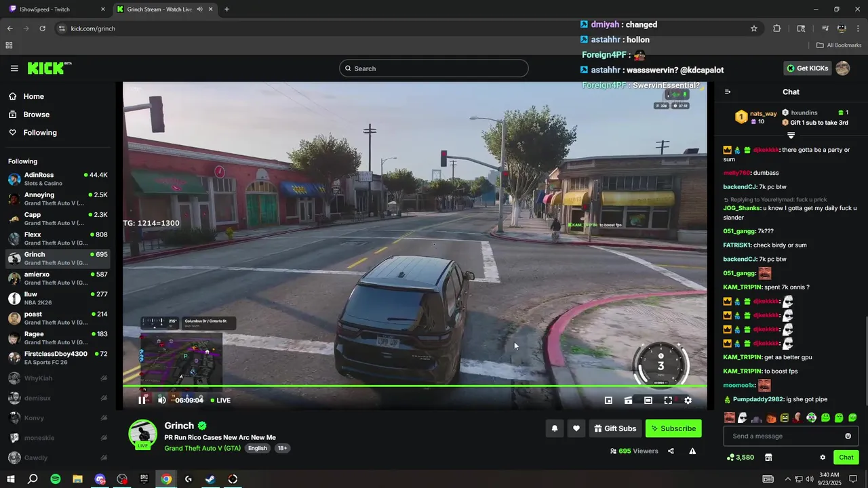868x488 pixels.
Task: Open Chrome three-dot menu
Action: (x=858, y=28)
